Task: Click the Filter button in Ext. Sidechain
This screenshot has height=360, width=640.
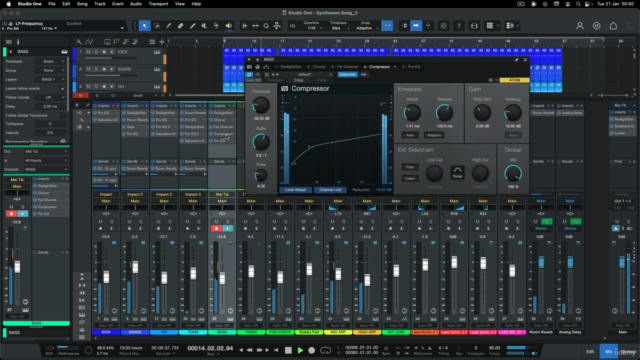Action: click(410, 167)
